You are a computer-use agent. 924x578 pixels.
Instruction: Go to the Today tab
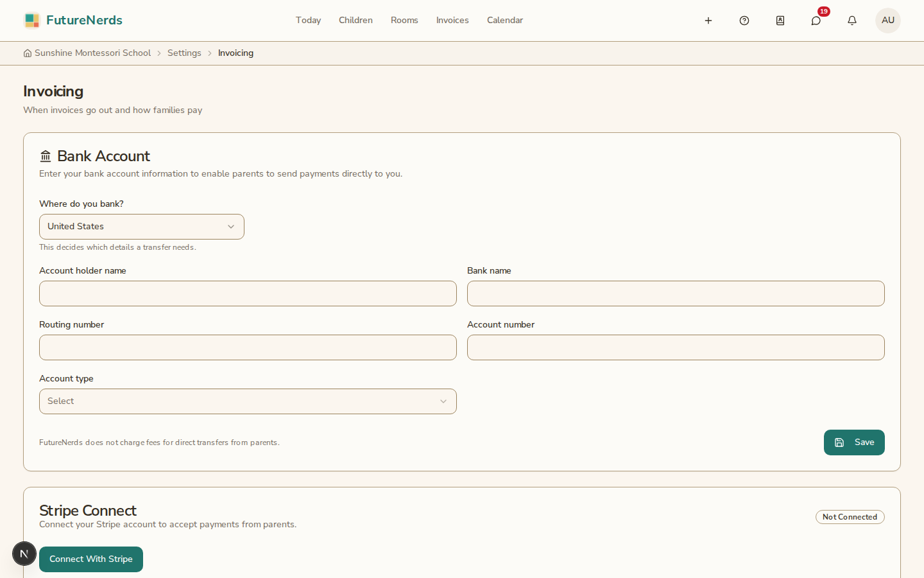tap(308, 21)
